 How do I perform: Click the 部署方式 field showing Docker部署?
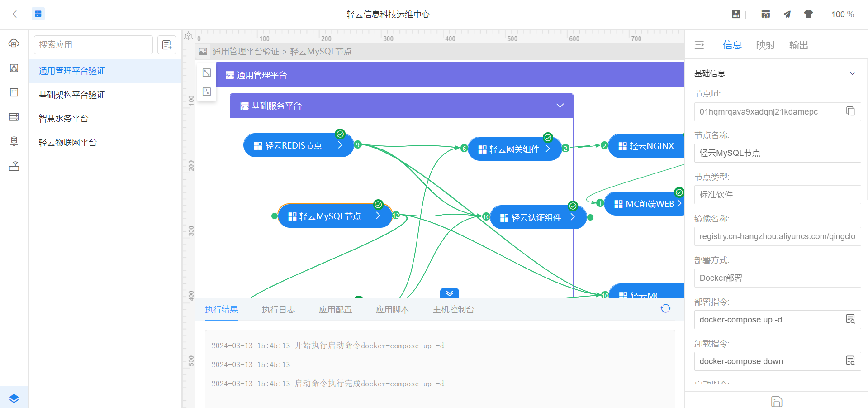tap(778, 278)
